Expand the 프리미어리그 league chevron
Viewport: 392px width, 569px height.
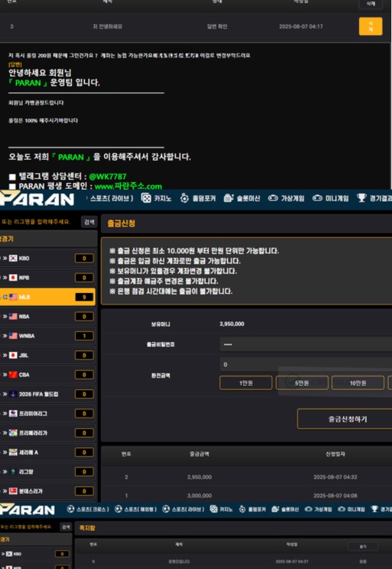click(x=5, y=413)
